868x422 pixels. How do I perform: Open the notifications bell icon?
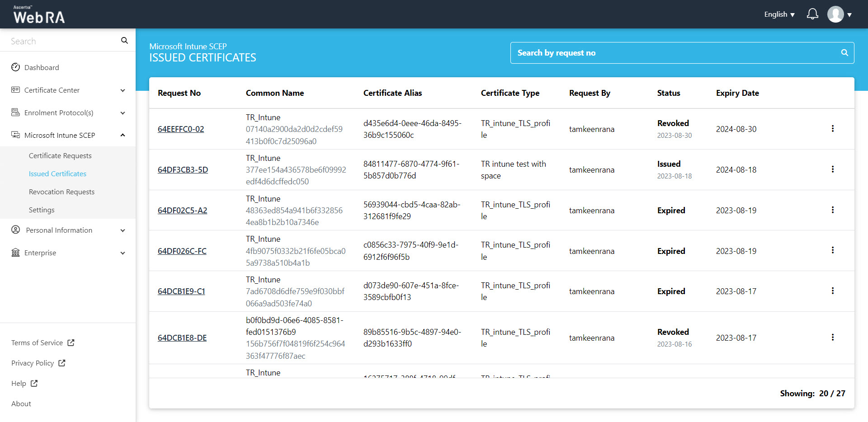point(812,14)
